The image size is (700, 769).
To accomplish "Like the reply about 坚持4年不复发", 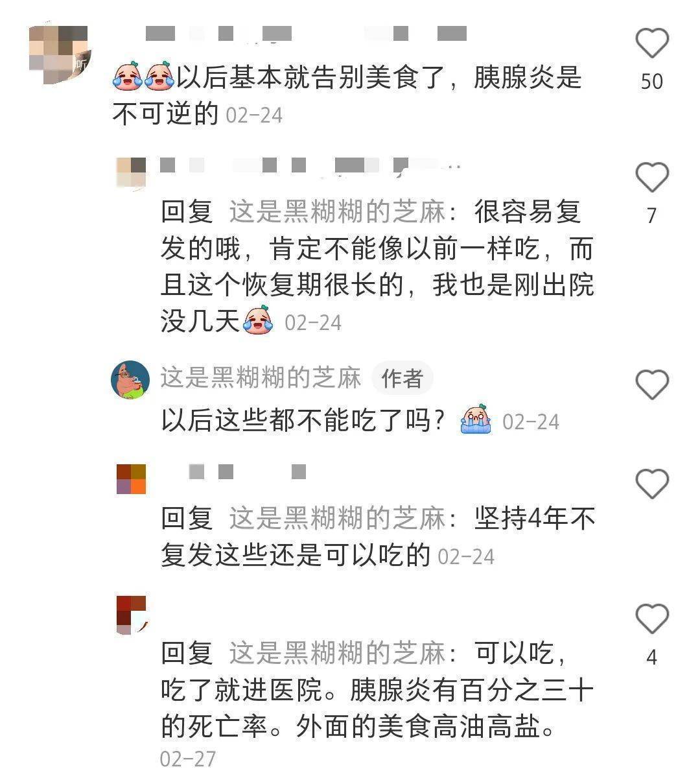I will coord(652,484).
